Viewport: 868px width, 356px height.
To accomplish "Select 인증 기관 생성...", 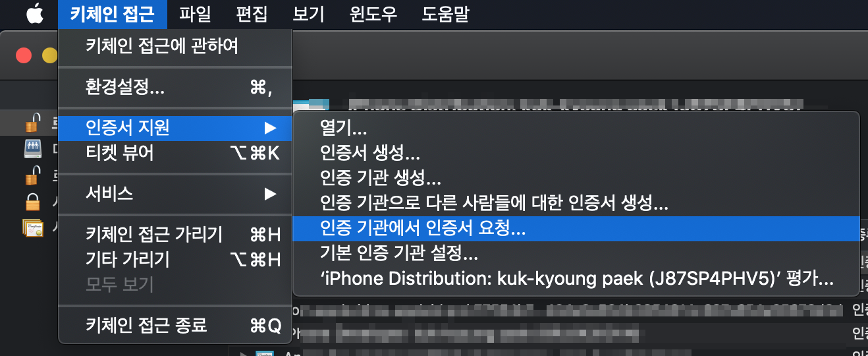I will tap(576, 179).
